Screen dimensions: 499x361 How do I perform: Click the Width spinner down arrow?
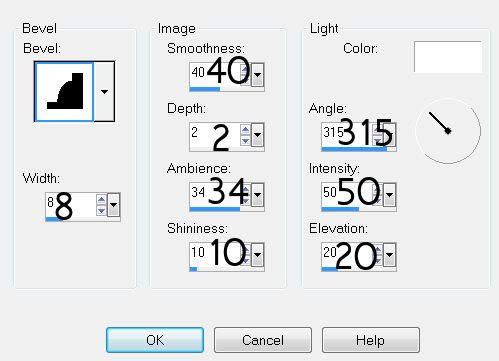pos(101,210)
